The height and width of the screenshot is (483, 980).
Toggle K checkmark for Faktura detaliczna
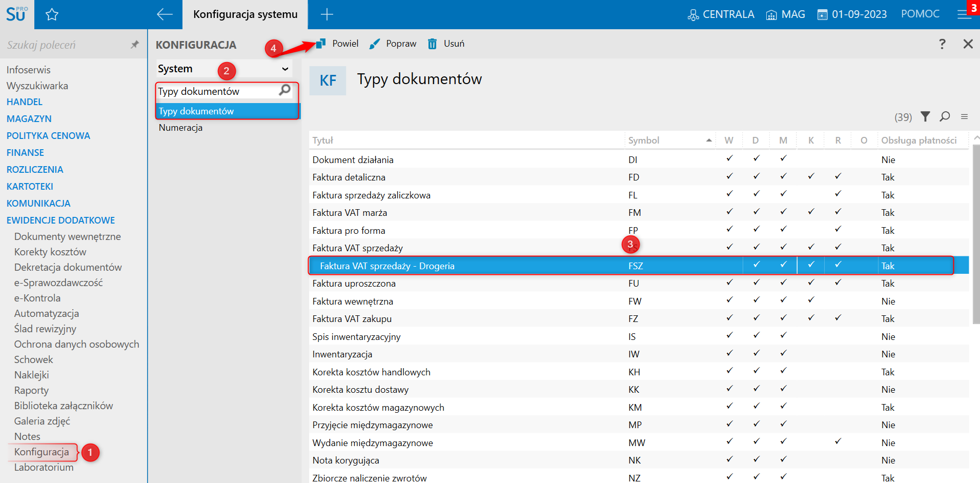pos(811,176)
